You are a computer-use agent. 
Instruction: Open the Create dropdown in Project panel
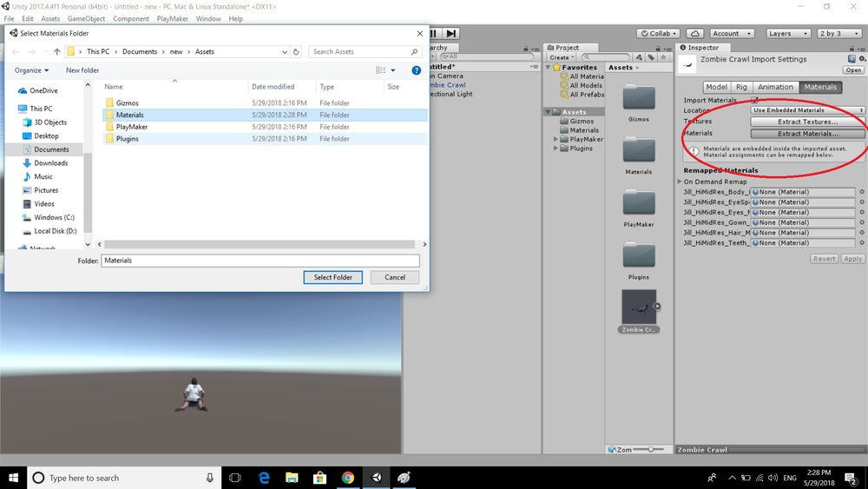click(562, 57)
